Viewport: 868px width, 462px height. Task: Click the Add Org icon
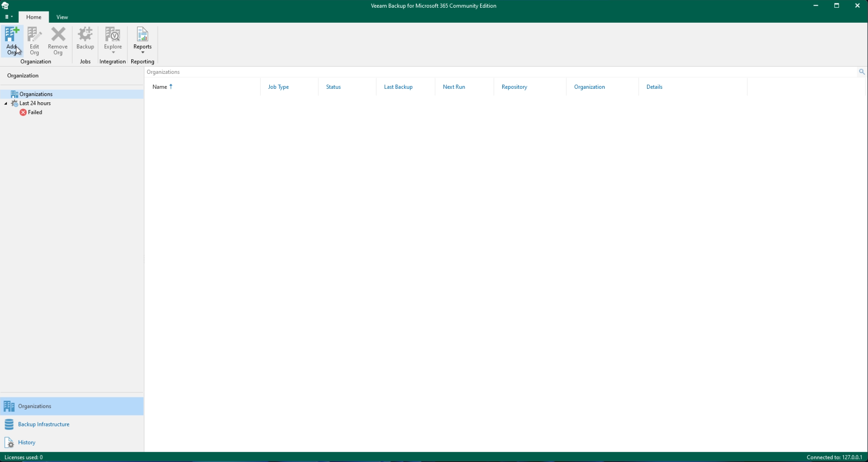pos(12,35)
